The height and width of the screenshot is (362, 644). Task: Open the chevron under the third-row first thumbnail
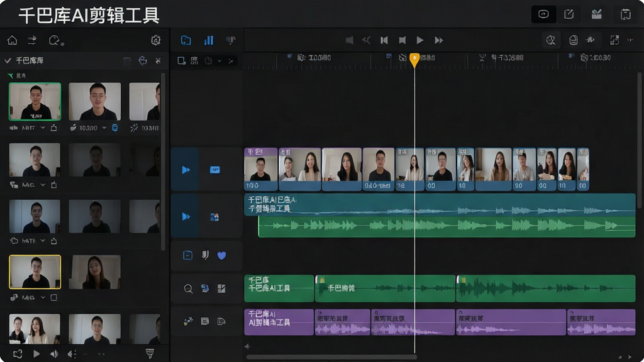click(43, 241)
